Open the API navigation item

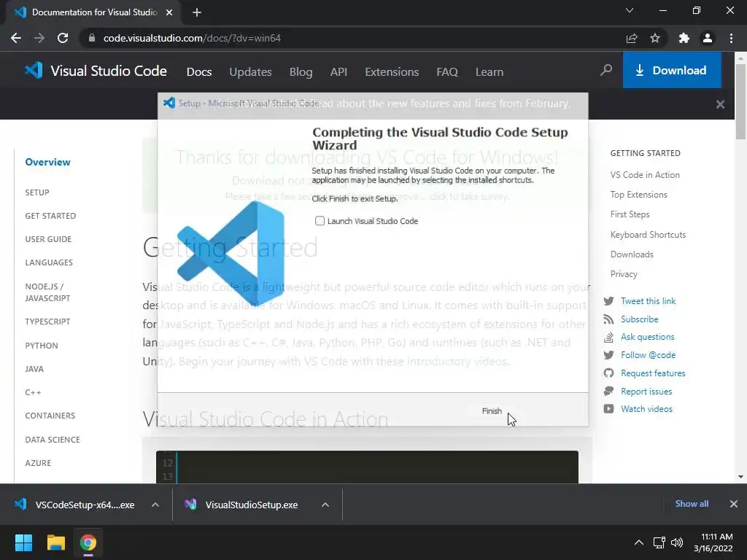[x=338, y=72]
